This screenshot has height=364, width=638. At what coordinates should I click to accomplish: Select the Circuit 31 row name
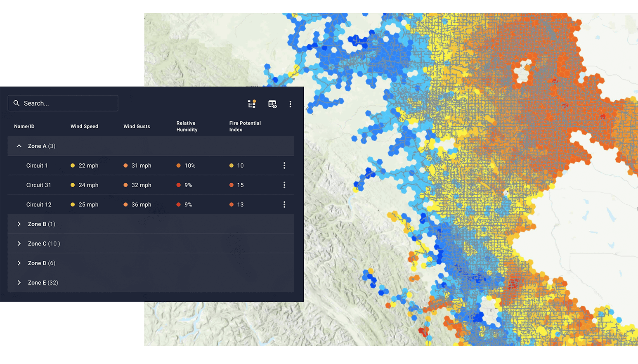(39, 185)
